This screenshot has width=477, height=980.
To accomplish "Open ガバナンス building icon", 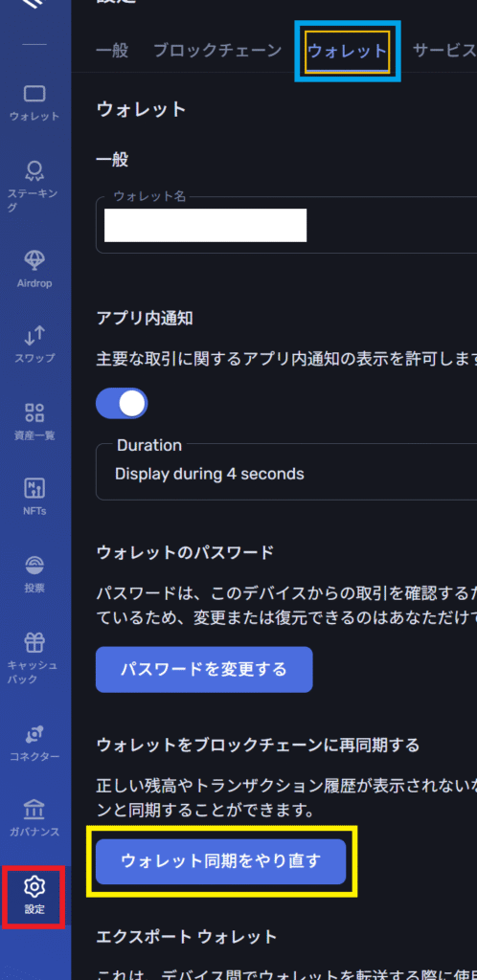I will point(34,809).
